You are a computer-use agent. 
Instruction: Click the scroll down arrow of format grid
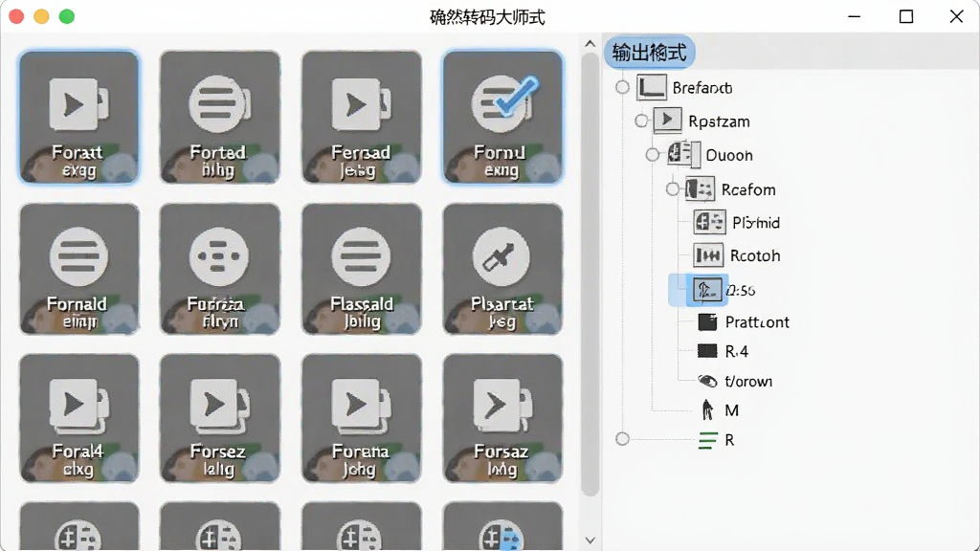pyautogui.click(x=590, y=540)
